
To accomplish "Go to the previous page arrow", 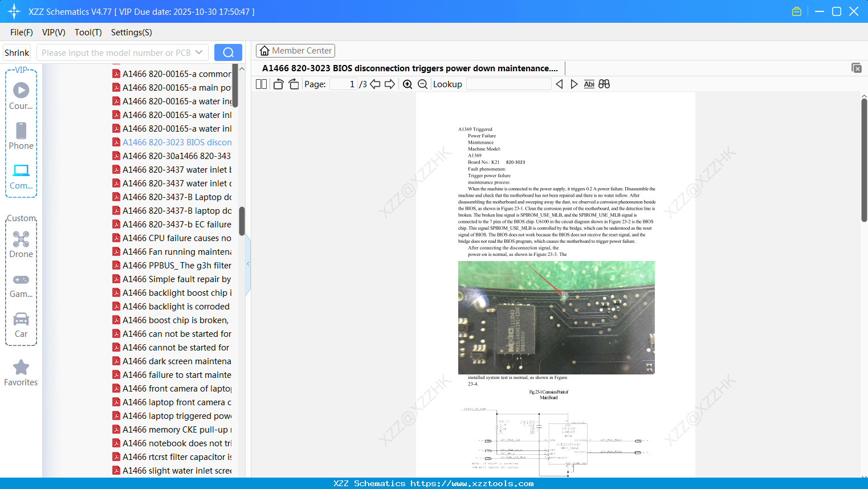I will [375, 84].
